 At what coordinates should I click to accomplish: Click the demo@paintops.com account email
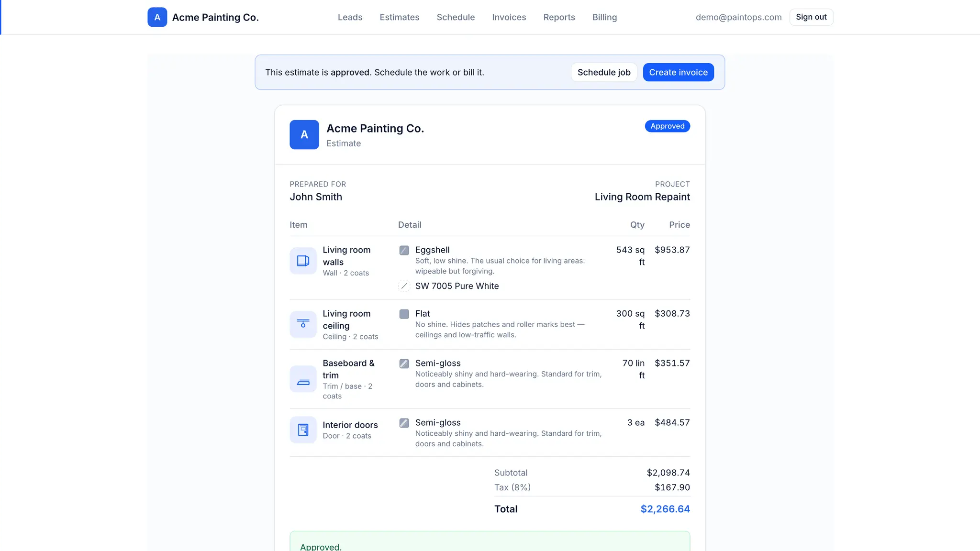click(738, 17)
